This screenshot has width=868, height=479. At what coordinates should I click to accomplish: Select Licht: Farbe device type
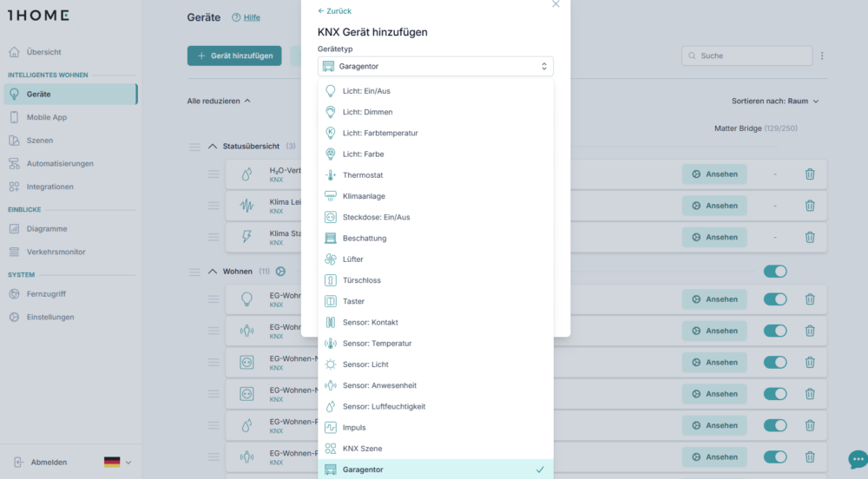[436, 154]
